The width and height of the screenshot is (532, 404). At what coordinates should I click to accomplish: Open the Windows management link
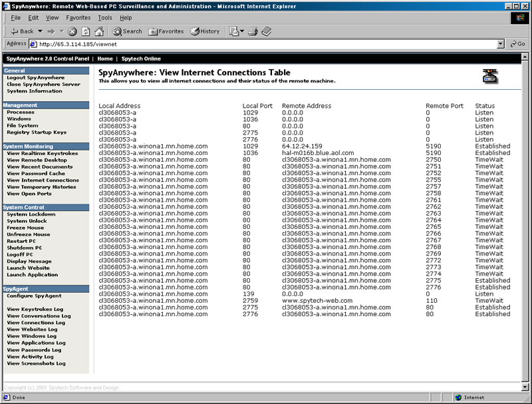click(19, 119)
